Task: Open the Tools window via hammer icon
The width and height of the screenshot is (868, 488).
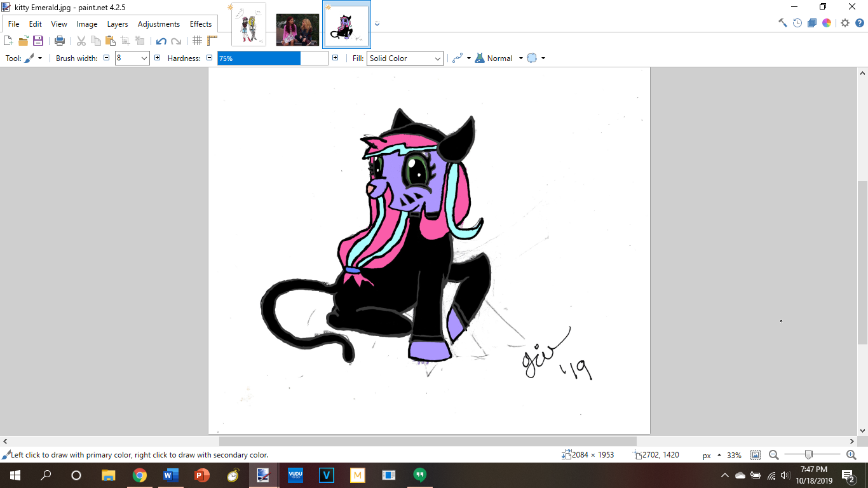Action: [x=783, y=23]
